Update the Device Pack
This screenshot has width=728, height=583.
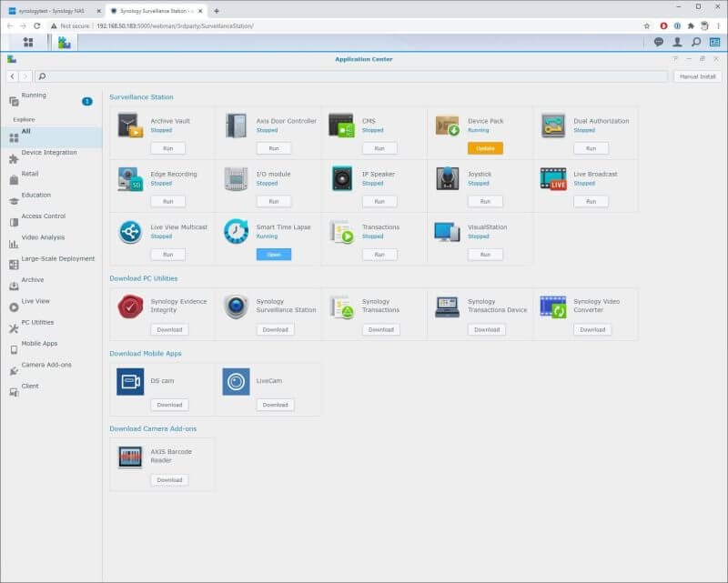[x=485, y=148]
